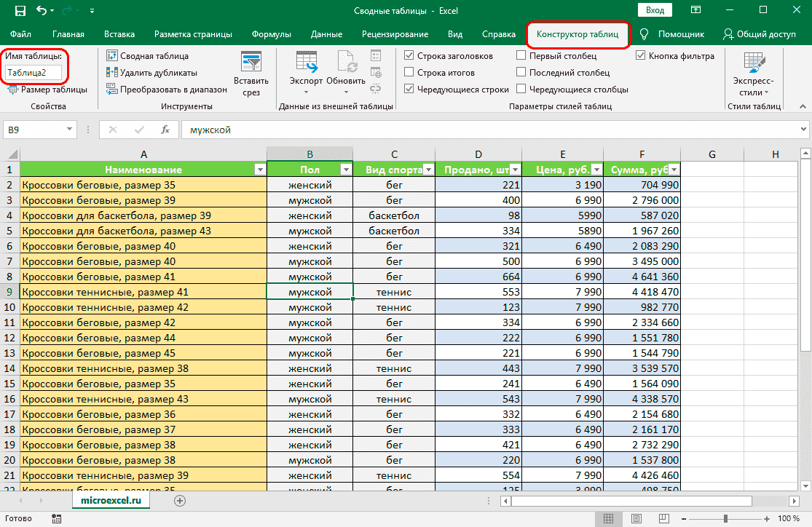Open the filter dropdown for Наименование column
This screenshot has height=527, width=812.
coord(260,170)
